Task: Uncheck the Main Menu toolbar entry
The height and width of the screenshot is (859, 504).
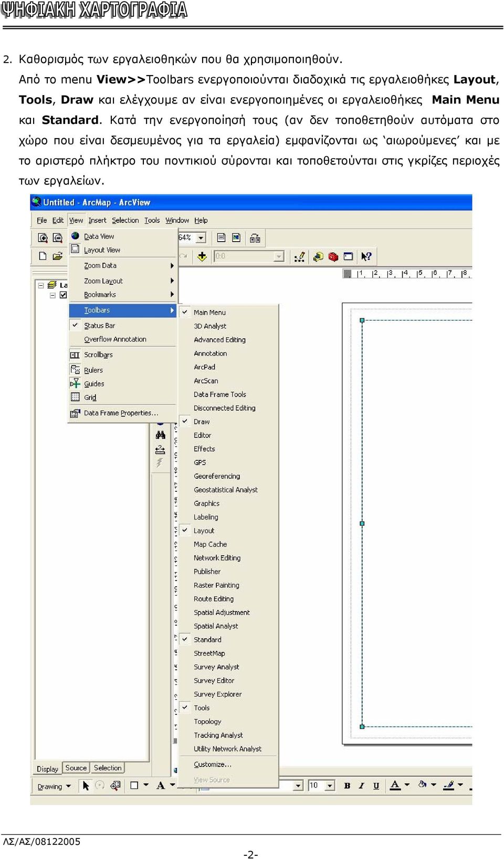Action: tap(228, 312)
